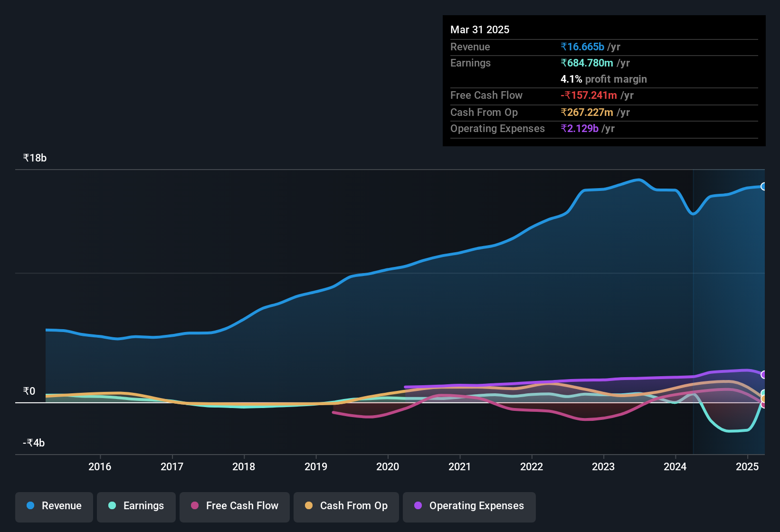Toggle the Cash From Op legend button
780x532 pixels.
click(346, 507)
